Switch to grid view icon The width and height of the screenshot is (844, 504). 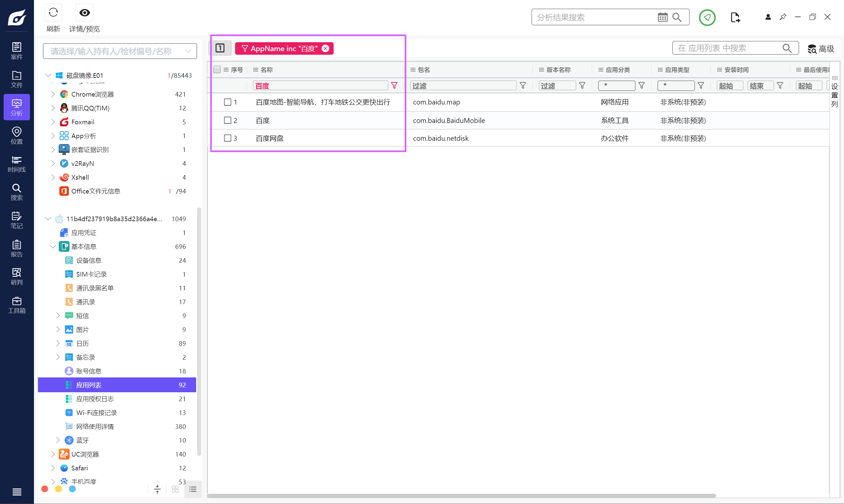point(175,489)
